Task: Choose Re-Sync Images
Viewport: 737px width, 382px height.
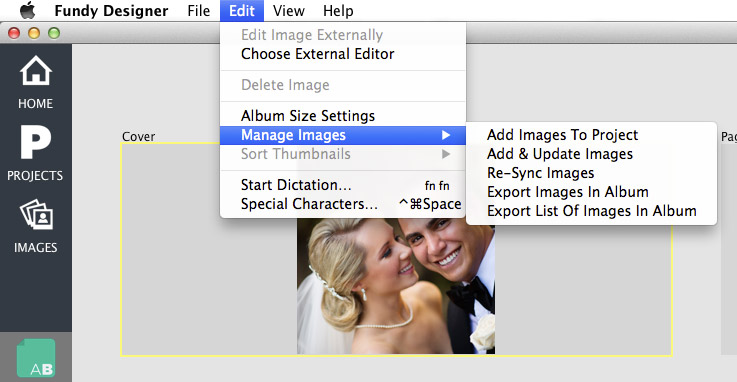Action: pos(591,173)
